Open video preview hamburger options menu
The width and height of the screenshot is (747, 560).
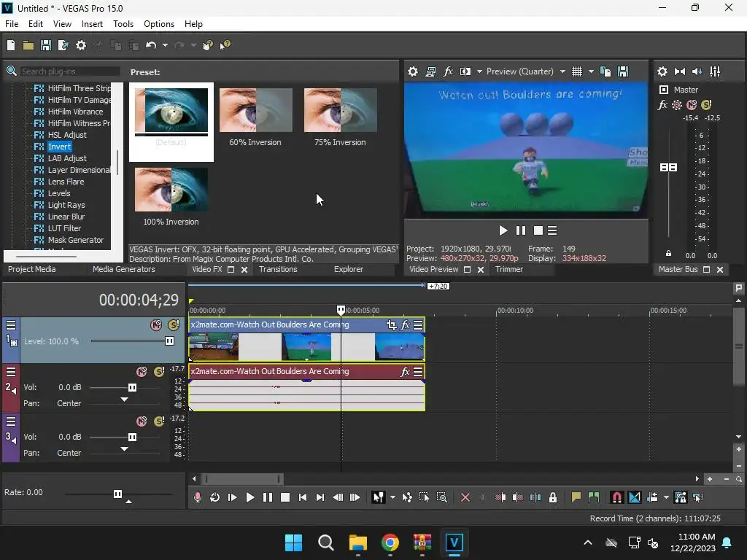tap(552, 230)
